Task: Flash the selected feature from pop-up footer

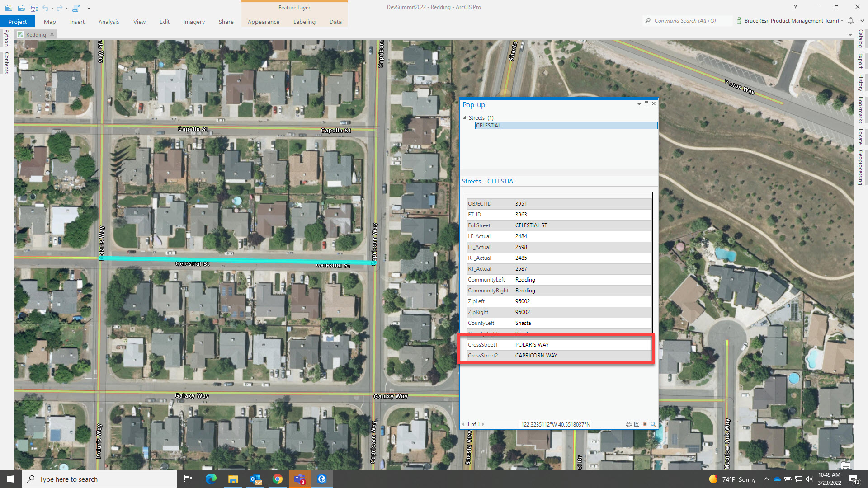Action: [x=645, y=424]
